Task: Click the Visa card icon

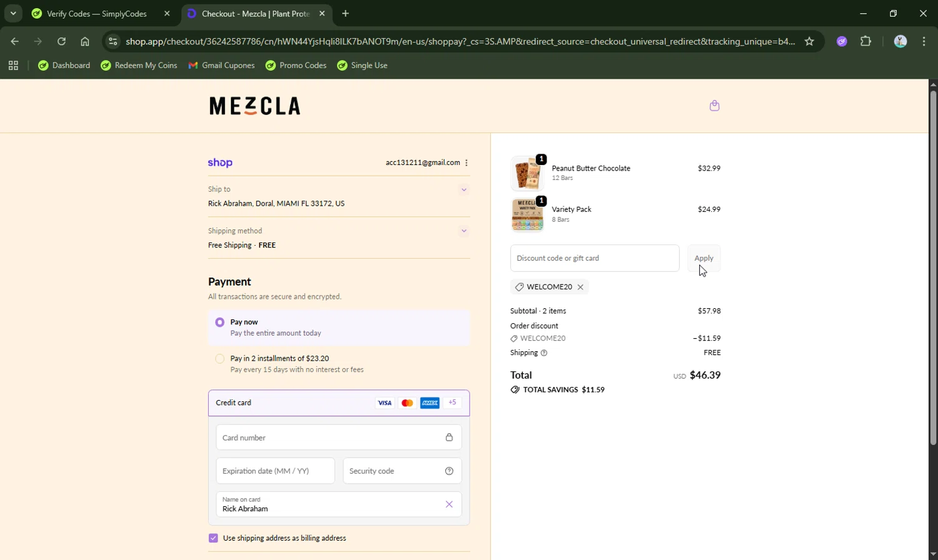Action: [x=385, y=403]
